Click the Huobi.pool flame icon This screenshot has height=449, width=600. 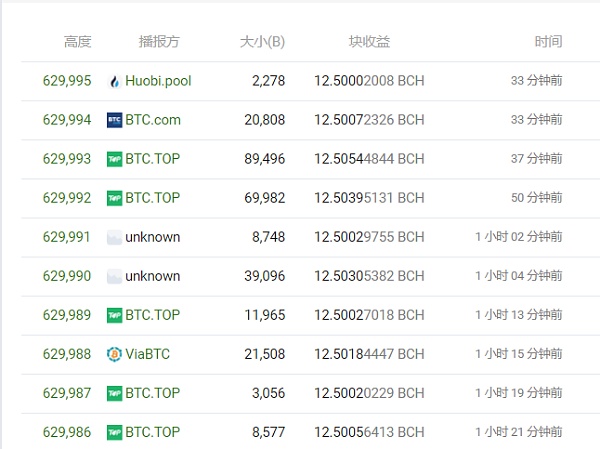(114, 81)
